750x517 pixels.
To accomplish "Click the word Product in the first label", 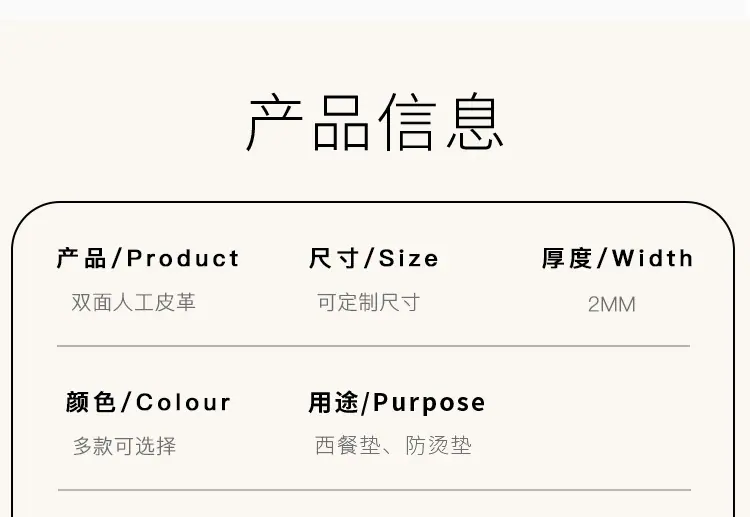I will tap(183, 259).
